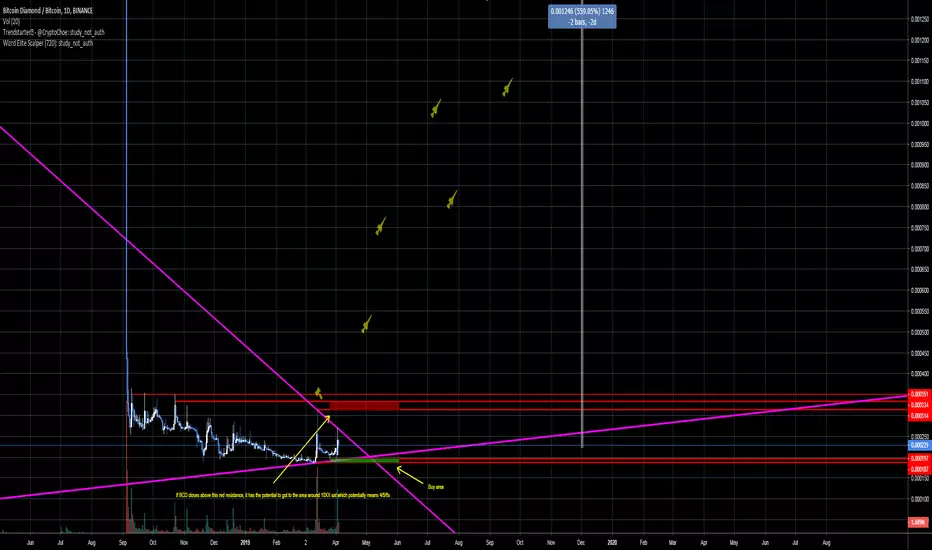This screenshot has height=550, width=932.
Task: Click the 0.000351 red price label
Action: tap(920, 394)
